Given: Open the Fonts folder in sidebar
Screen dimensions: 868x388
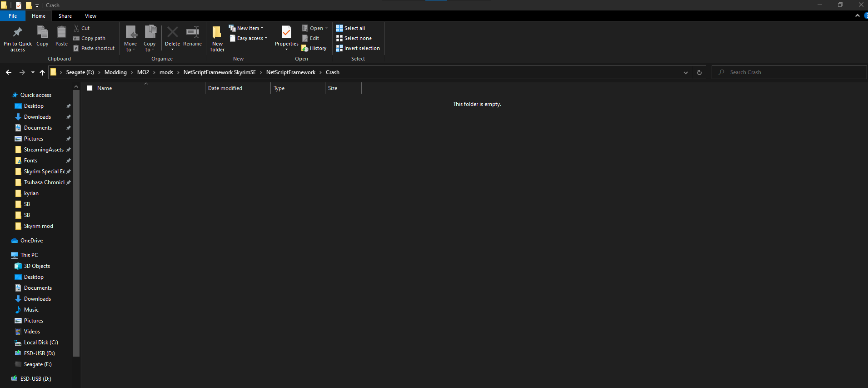Looking at the screenshot, I should 30,161.
